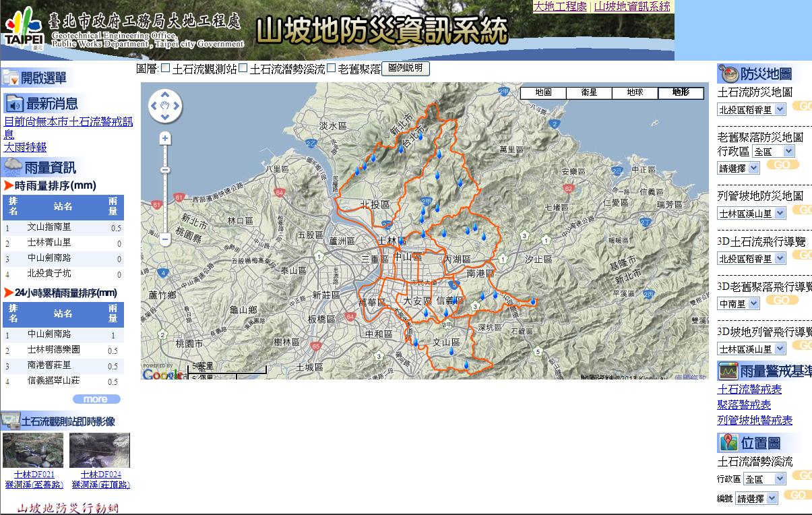Screen dimensions: 812x515
Task: Click the 文山指南里 row in hourly ranking
Action: 63,227
